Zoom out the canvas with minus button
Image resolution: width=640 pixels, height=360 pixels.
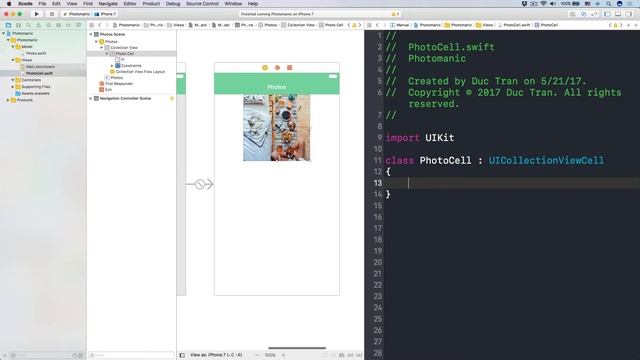click(x=257, y=355)
